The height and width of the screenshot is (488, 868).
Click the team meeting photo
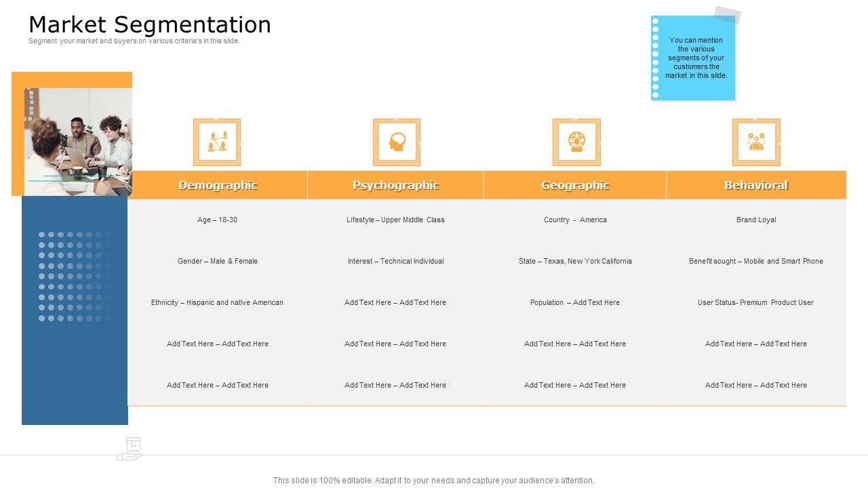(78, 141)
